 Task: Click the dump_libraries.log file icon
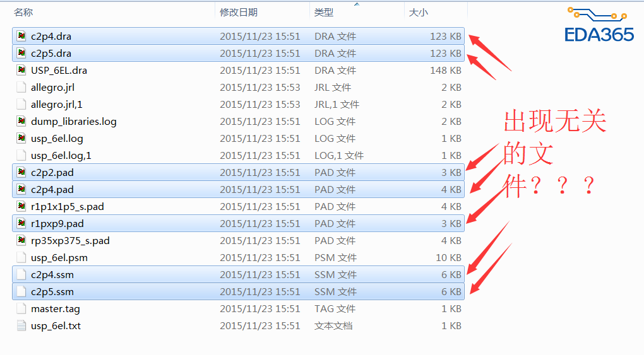click(x=21, y=122)
